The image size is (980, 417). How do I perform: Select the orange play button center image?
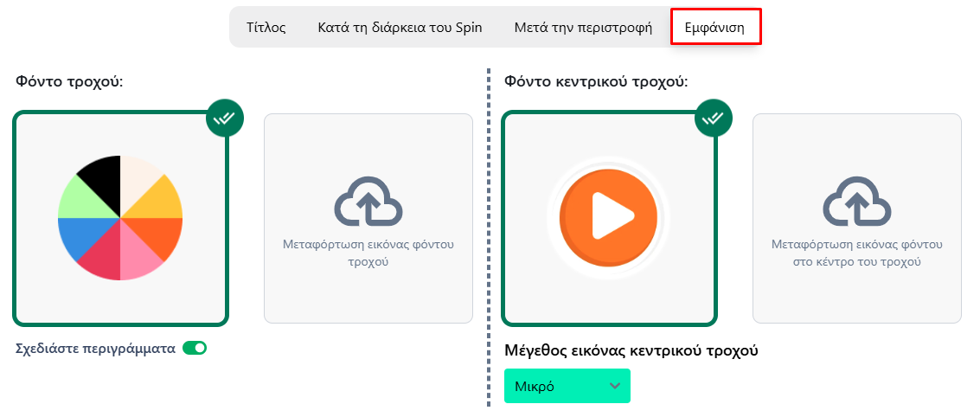(610, 218)
